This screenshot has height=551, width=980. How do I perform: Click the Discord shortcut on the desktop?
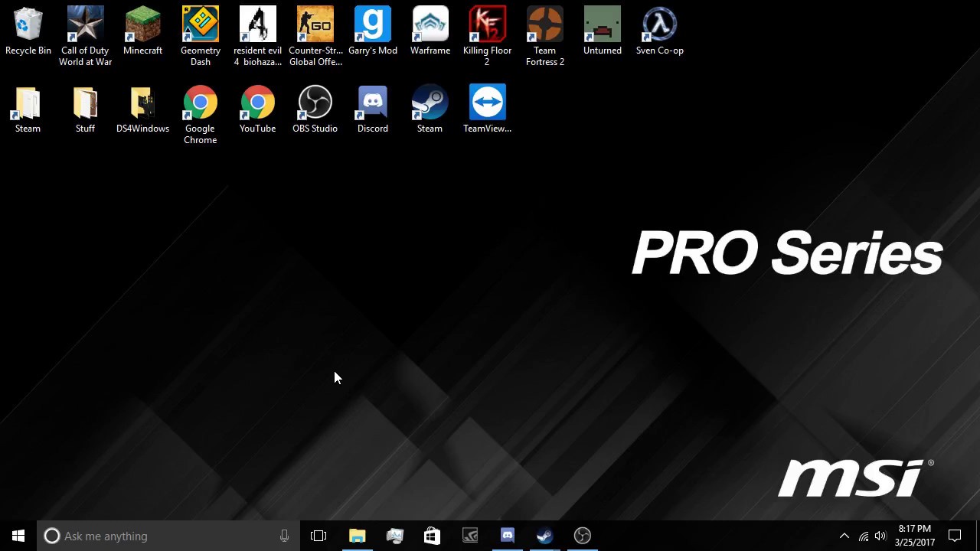(x=372, y=109)
